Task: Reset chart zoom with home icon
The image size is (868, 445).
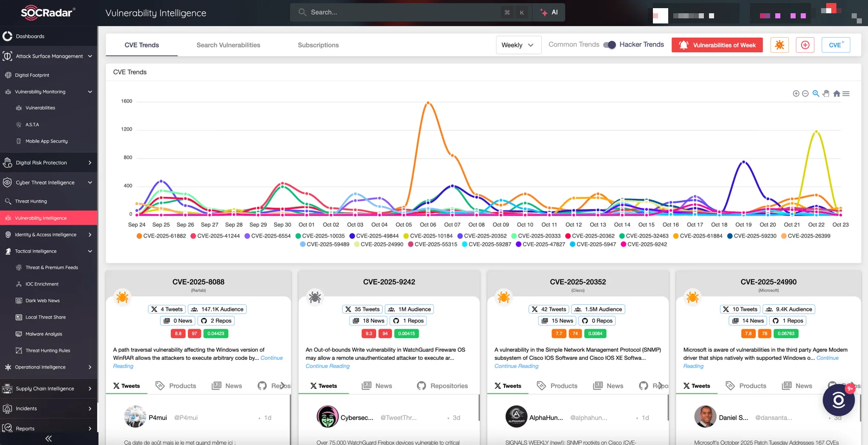Action: coord(836,94)
